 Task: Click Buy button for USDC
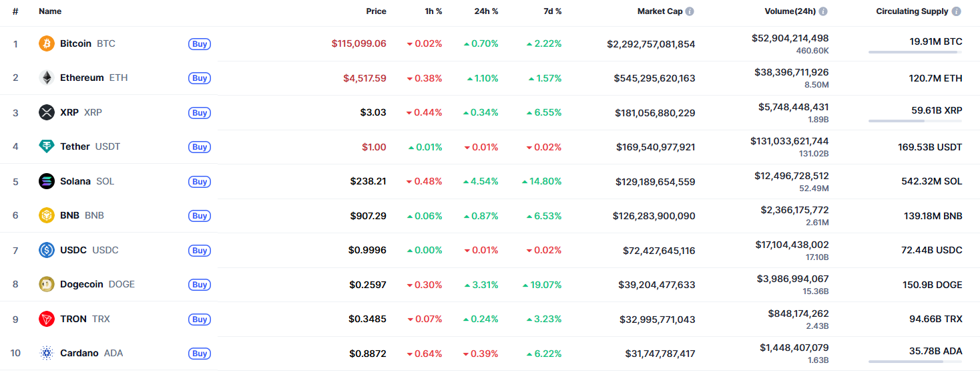200,251
